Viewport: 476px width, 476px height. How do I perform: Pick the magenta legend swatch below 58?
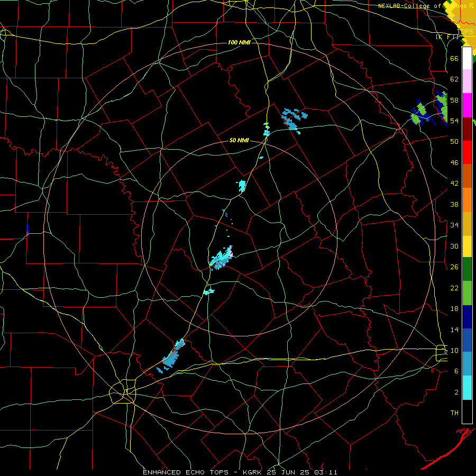pyautogui.click(x=467, y=105)
